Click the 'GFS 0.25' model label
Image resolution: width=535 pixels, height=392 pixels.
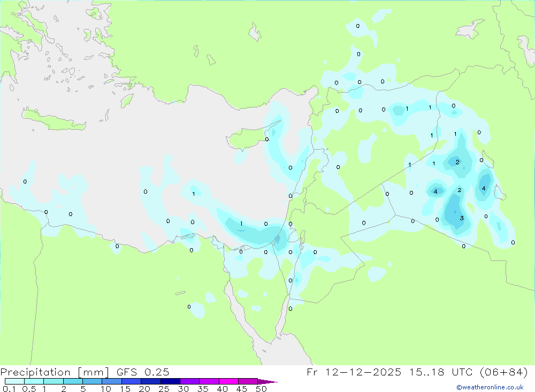pos(143,372)
